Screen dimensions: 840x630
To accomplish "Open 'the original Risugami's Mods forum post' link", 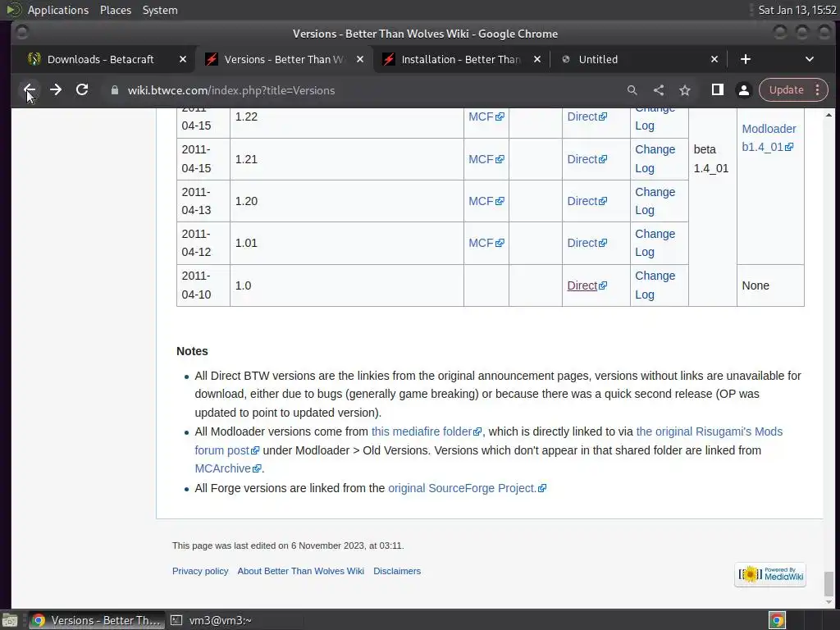I will tap(710, 431).
